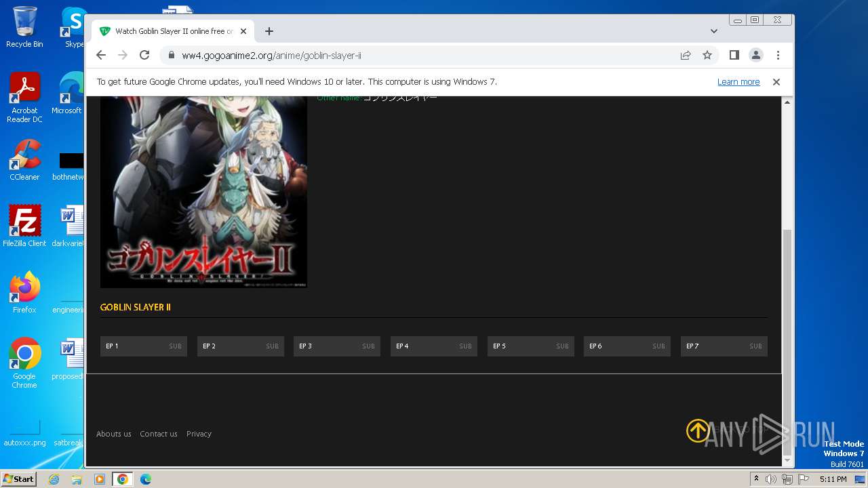Open the Windows Start menu
The height and width of the screenshot is (488, 868).
click(x=18, y=479)
